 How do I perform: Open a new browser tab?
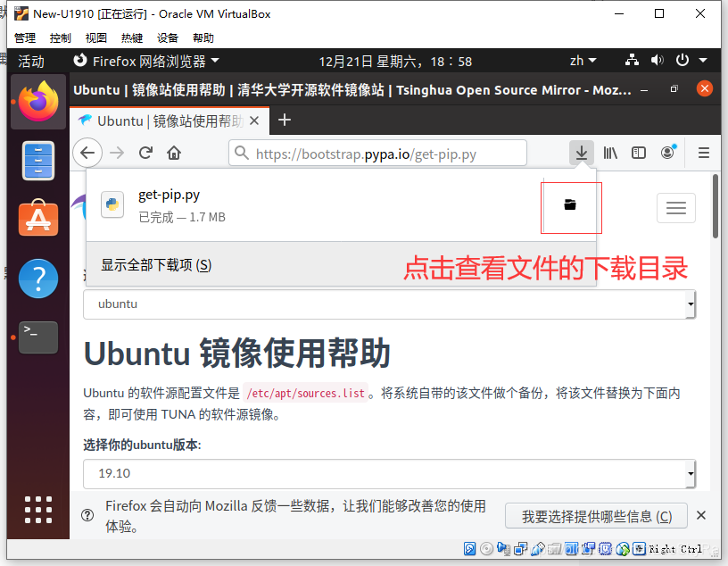pos(284,120)
